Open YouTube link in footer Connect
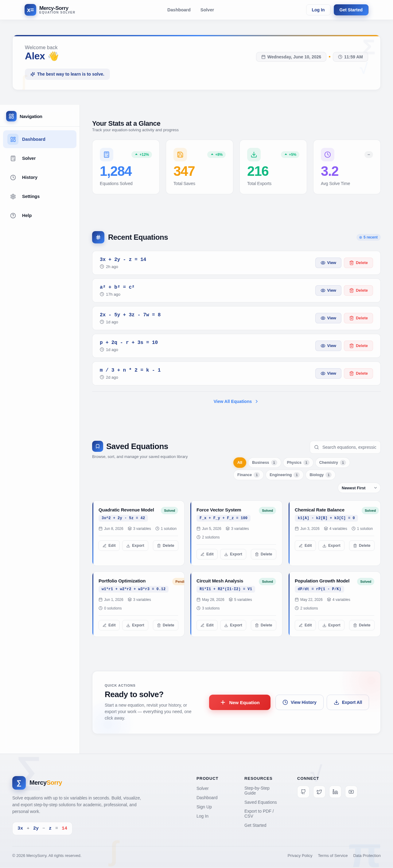Viewport: 393px width, 868px height. (351, 791)
